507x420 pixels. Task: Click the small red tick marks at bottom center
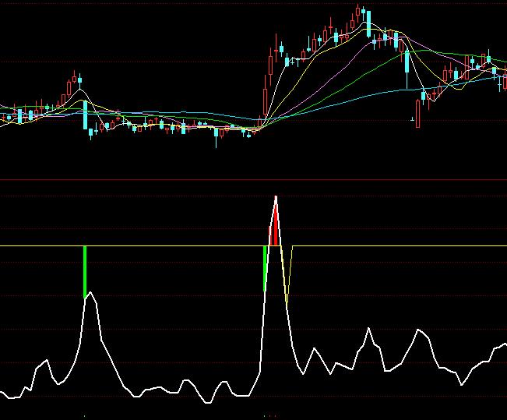(271, 417)
